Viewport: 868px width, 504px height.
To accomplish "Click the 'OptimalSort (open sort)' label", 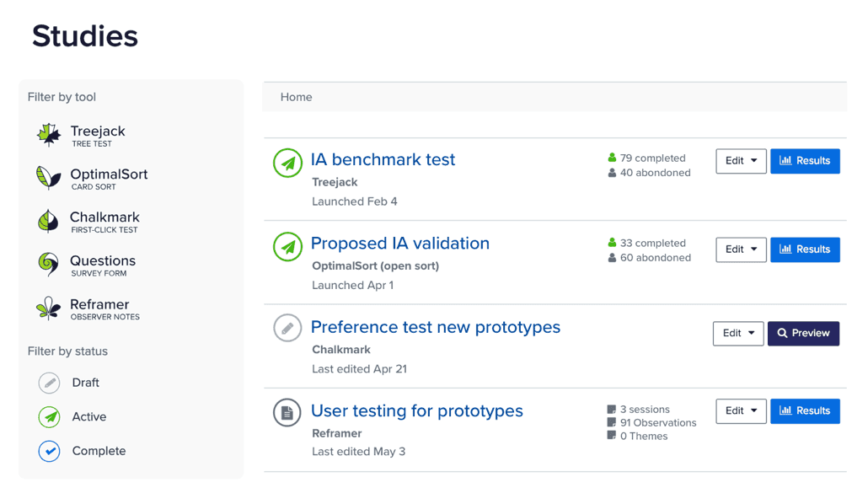I will pos(375,265).
